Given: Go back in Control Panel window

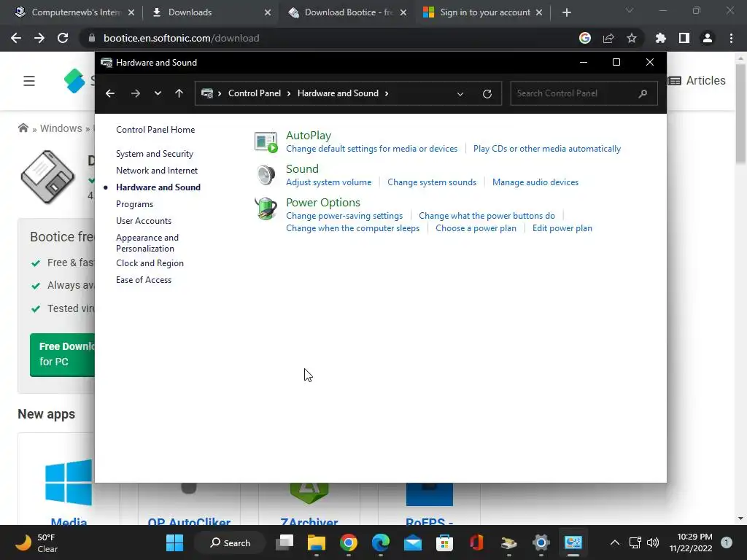Looking at the screenshot, I should point(110,93).
